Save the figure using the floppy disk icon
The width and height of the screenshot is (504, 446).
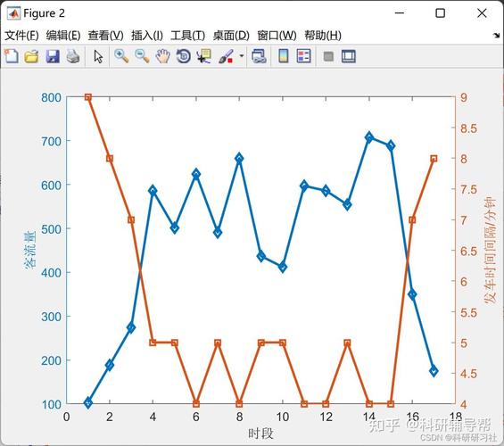53,56
